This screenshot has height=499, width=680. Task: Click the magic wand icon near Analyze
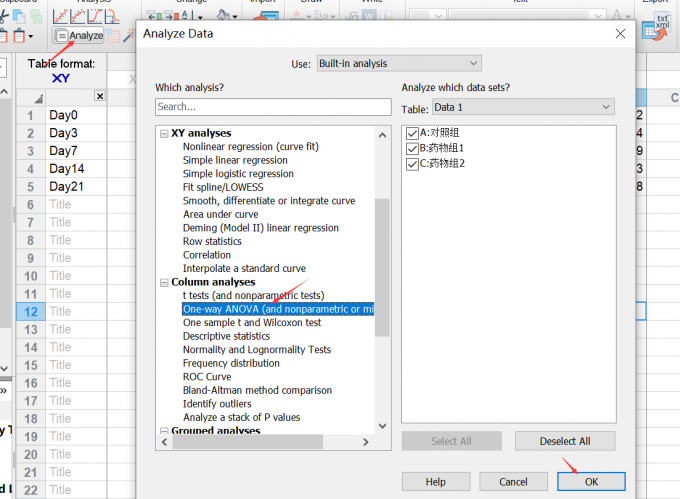(129, 35)
